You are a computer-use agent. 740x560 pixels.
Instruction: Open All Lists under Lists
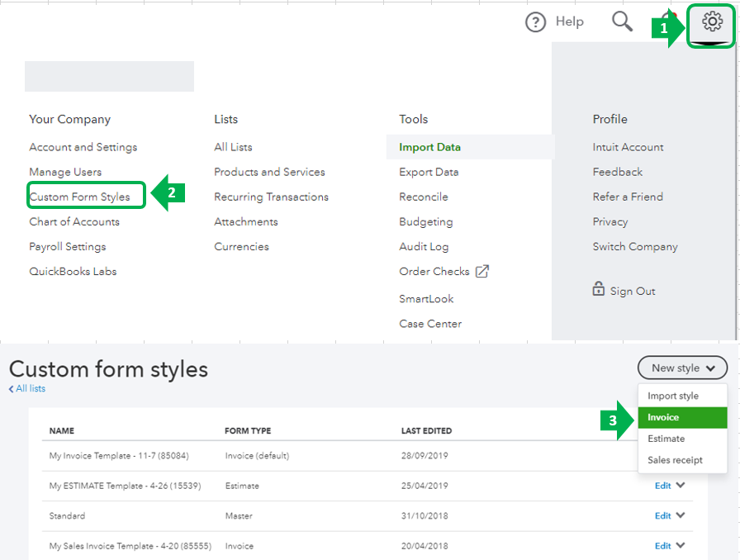(233, 147)
